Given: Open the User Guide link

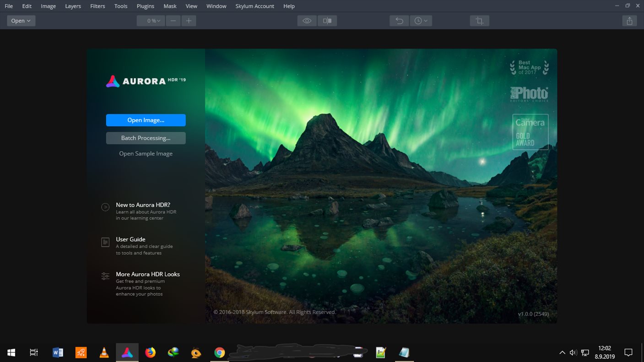Looking at the screenshot, I should (130, 239).
